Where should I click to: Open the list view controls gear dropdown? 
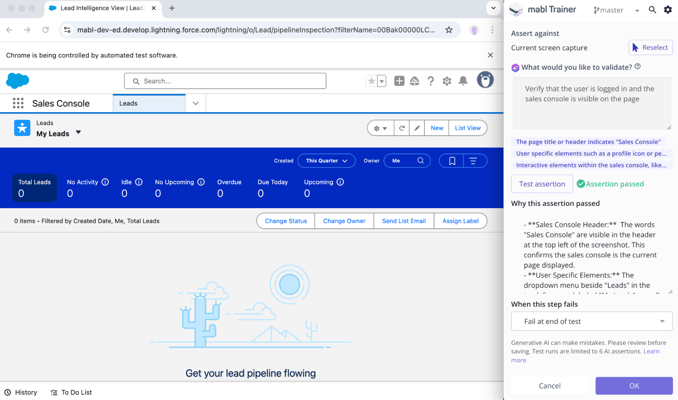pos(381,128)
